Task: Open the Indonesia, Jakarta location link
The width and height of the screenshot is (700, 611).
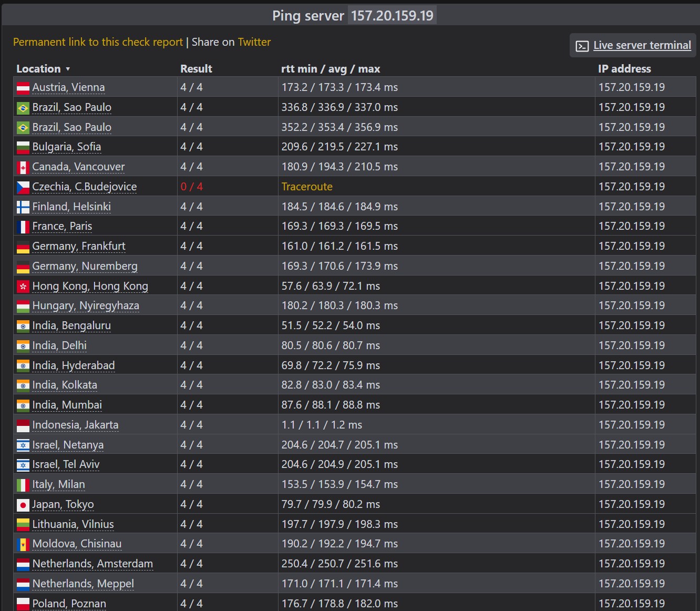Action: 75,425
